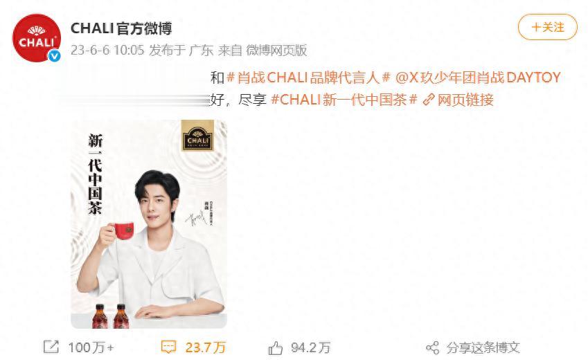This screenshot has height=364, width=588.
Task: Click the thumbs-up like icon
Action: [275, 348]
